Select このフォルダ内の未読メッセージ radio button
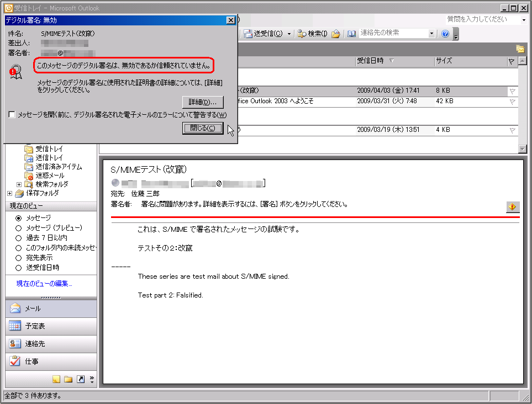The height and width of the screenshot is (404, 532). 19,248
